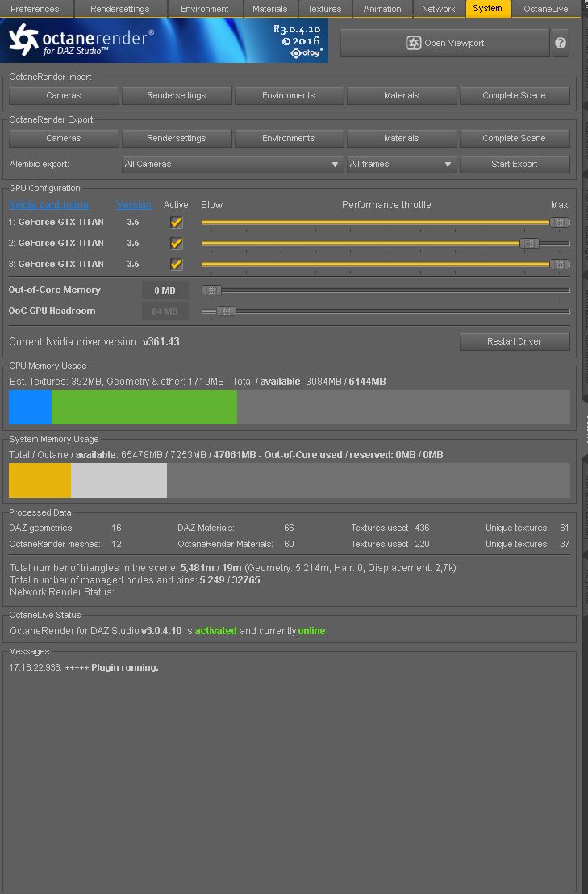Click the 'managed nodes and pins' line
588x894 pixels.
(135, 580)
